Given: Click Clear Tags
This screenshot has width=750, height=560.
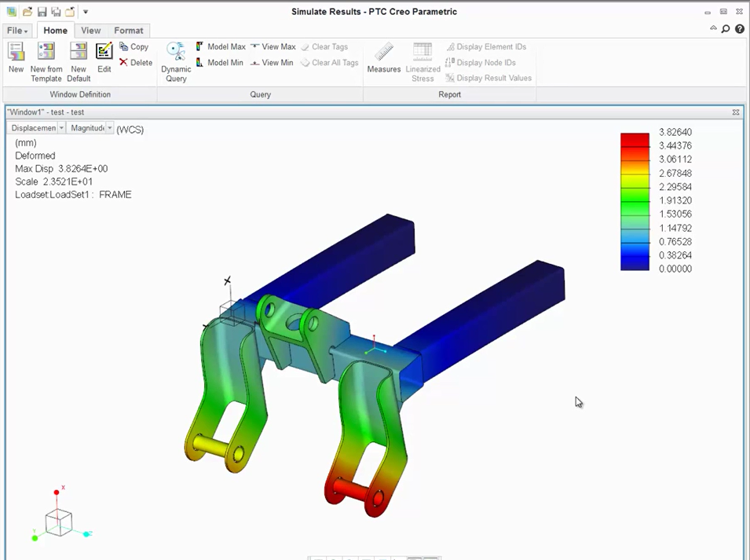Looking at the screenshot, I should tap(324, 46).
